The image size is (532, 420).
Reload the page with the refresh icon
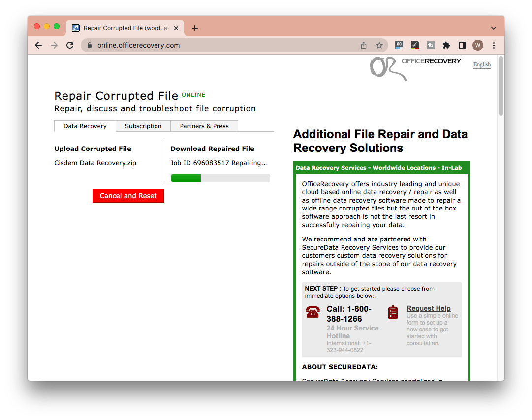(70, 45)
